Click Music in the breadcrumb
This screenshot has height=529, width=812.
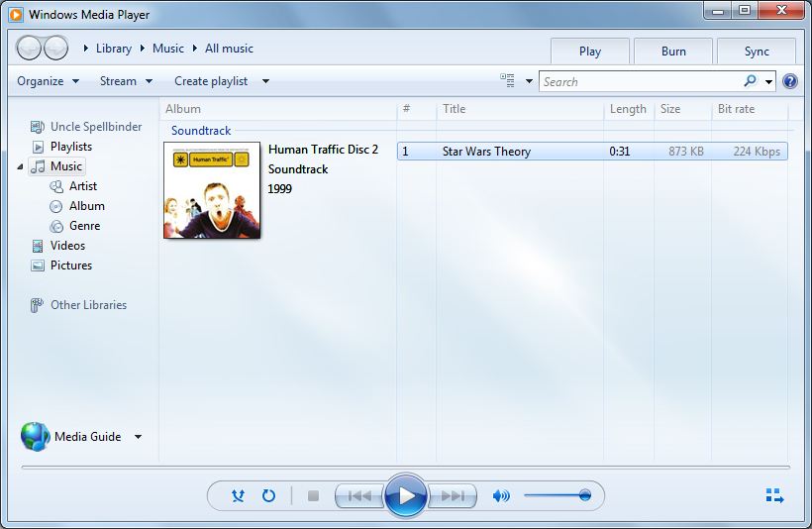point(167,49)
